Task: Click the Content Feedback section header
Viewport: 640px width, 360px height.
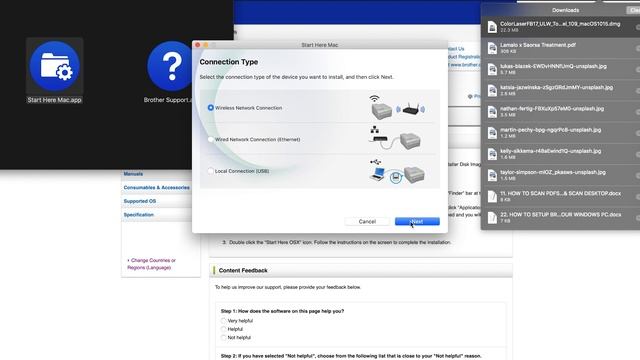Action: [x=243, y=270]
